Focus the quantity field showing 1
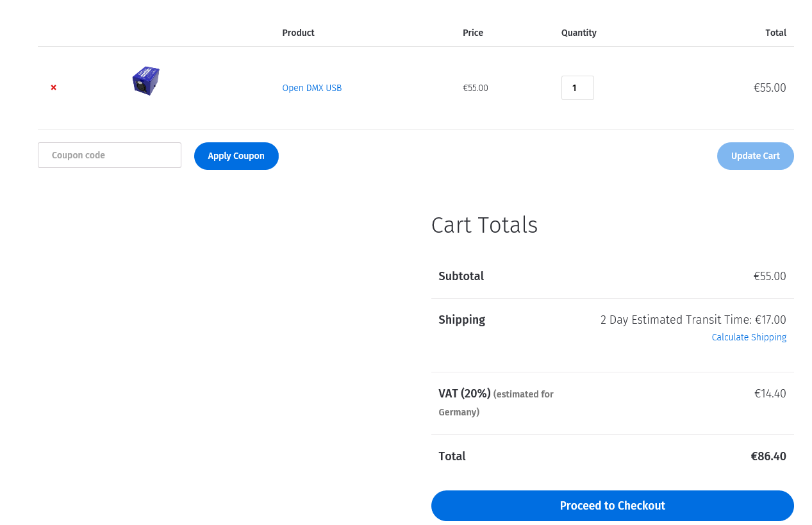This screenshot has height=525, width=812. 577,88
